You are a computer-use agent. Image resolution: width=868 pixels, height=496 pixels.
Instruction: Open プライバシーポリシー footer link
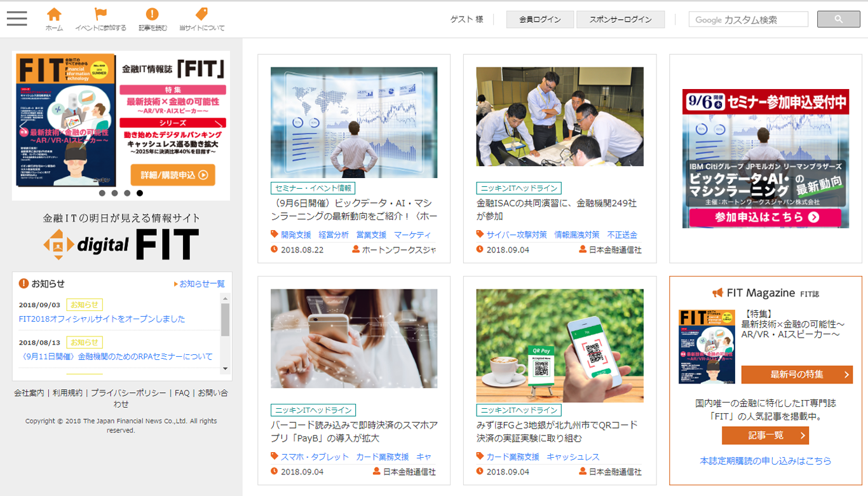(x=128, y=393)
